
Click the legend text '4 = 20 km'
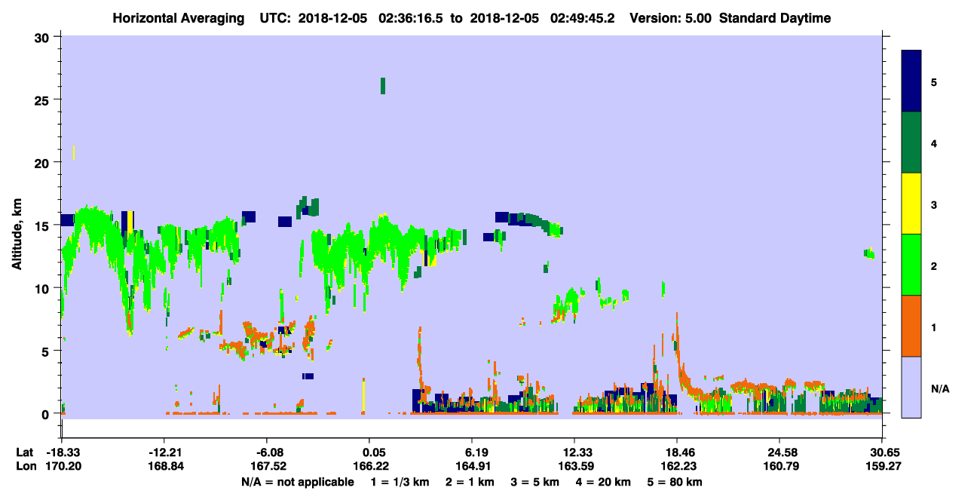[603, 482]
